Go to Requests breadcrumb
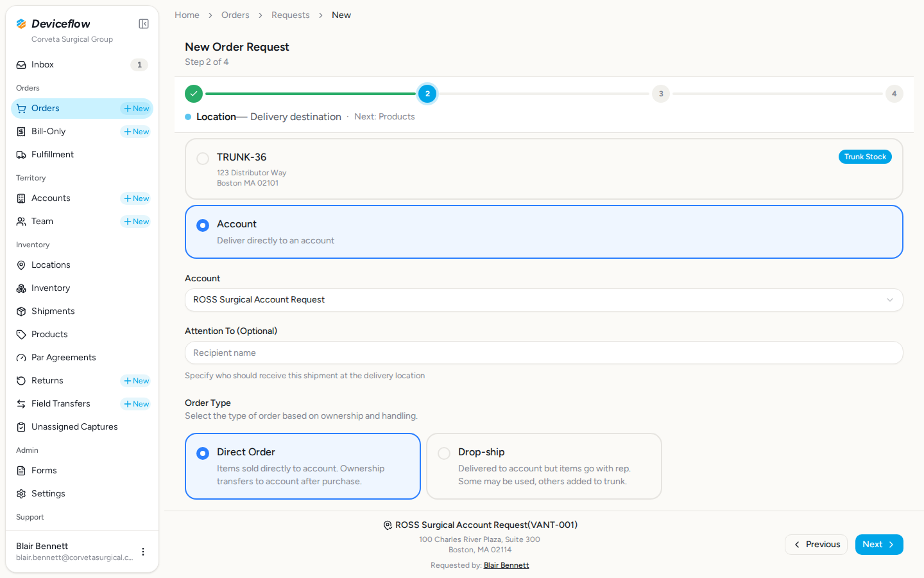 [291, 15]
